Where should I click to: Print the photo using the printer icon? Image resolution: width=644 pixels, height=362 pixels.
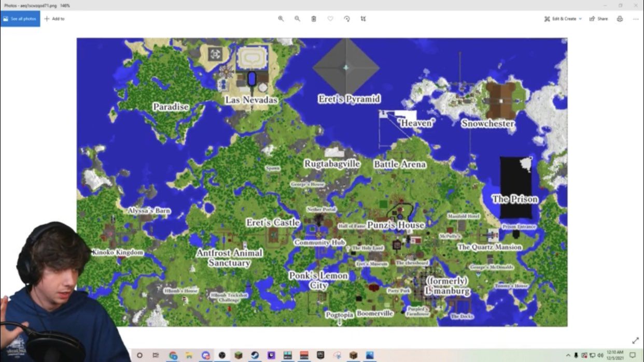pyautogui.click(x=620, y=19)
